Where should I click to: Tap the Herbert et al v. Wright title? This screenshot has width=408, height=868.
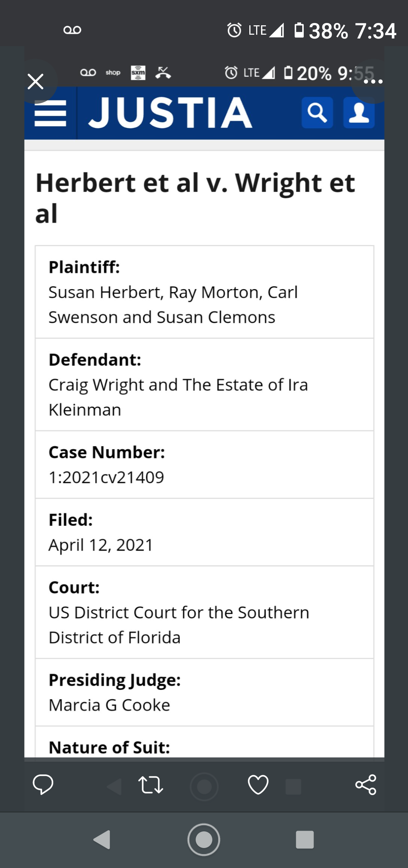(x=195, y=198)
